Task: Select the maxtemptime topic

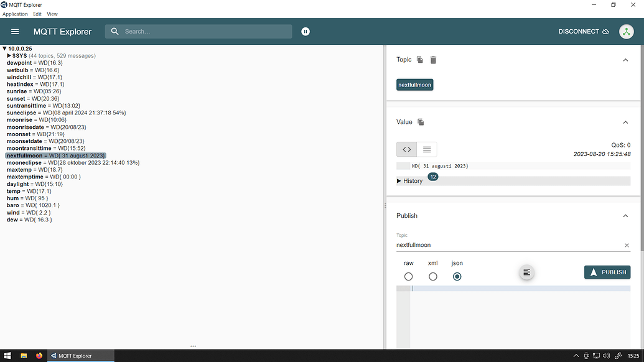Action: [x=44, y=177]
